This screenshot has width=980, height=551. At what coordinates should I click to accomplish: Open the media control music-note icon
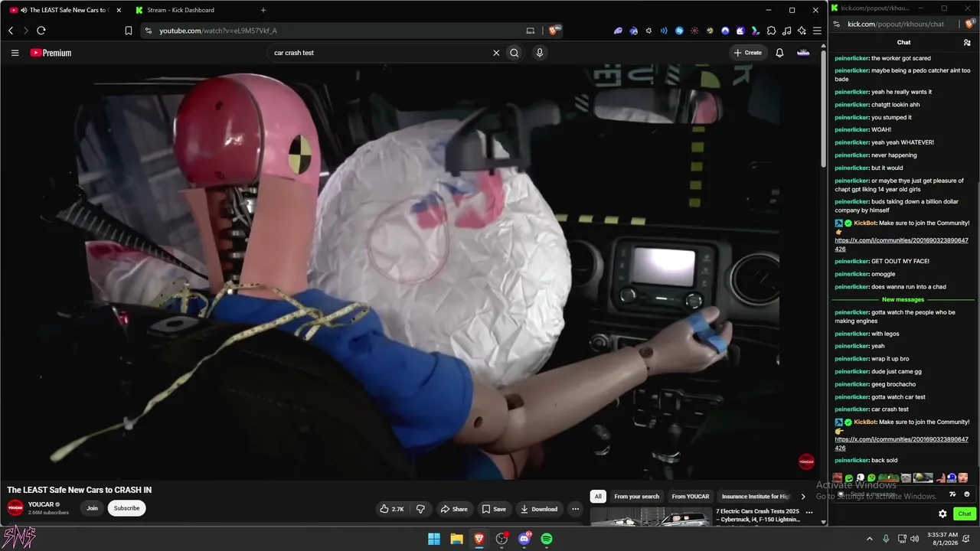coord(786,31)
